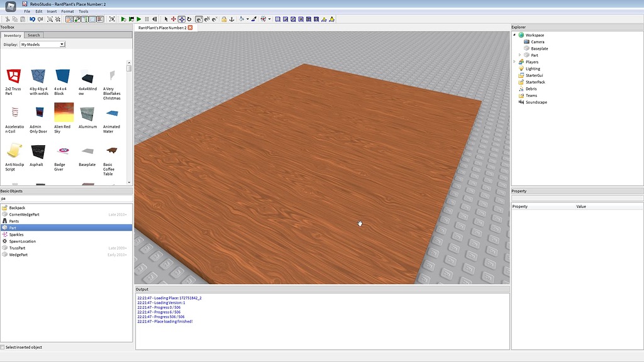The image size is (644, 362).
Task: Activate the Rotate tool
Action: click(x=188, y=19)
